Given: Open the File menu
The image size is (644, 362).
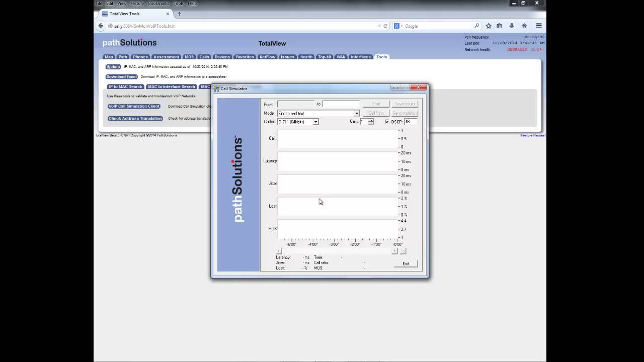Looking at the screenshot, I should coord(99,4).
